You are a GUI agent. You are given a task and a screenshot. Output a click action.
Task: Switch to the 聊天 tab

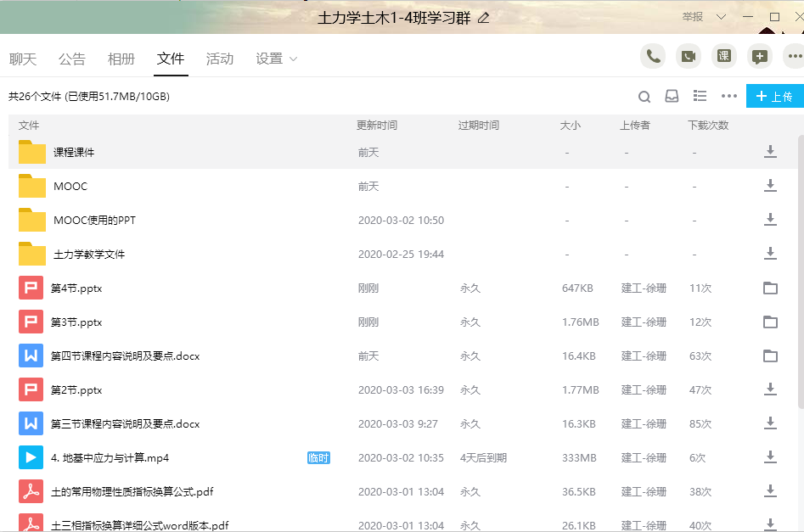(23, 59)
